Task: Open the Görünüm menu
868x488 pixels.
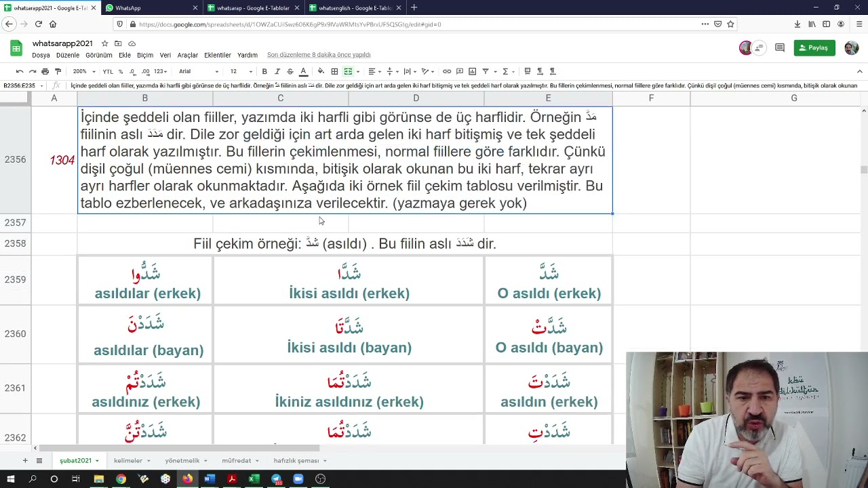Action: (x=98, y=55)
